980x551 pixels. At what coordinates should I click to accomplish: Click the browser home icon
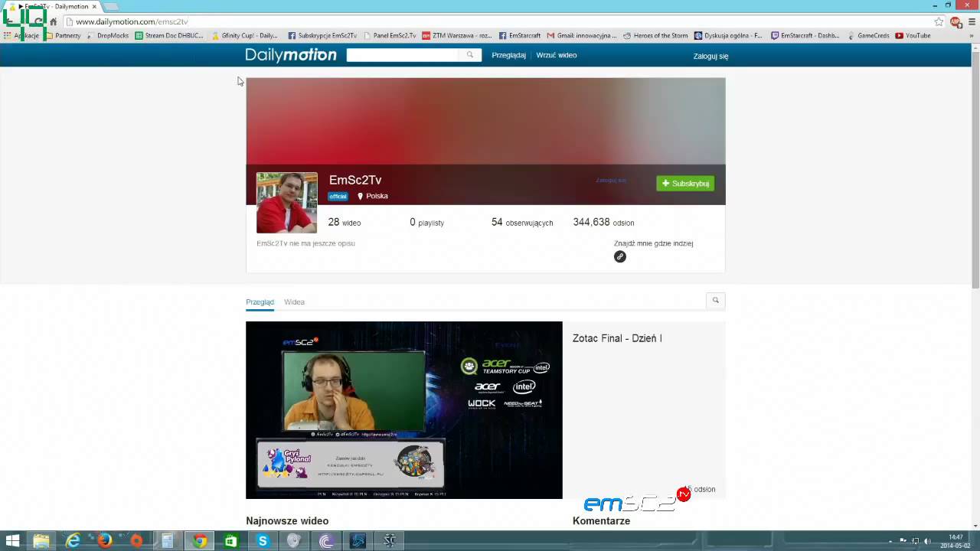53,21
